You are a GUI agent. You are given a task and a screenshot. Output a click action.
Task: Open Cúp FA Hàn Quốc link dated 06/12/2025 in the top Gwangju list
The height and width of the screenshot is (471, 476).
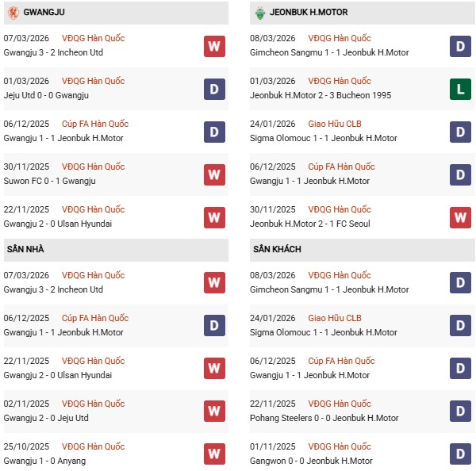click(x=94, y=124)
